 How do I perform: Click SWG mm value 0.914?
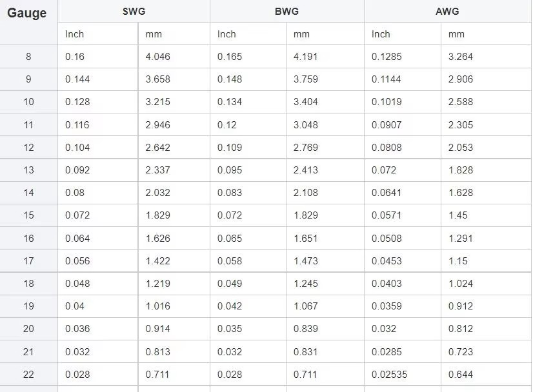157,328
